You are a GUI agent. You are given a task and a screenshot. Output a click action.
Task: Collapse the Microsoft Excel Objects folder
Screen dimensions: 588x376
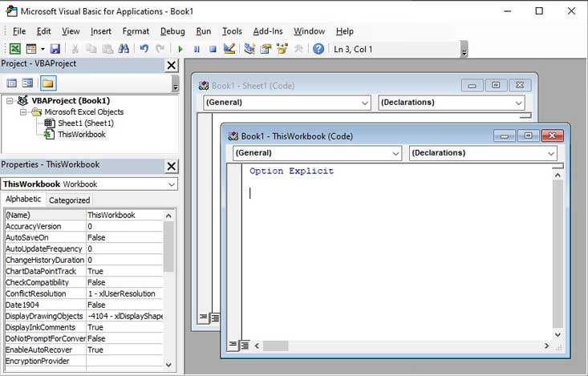coord(23,112)
